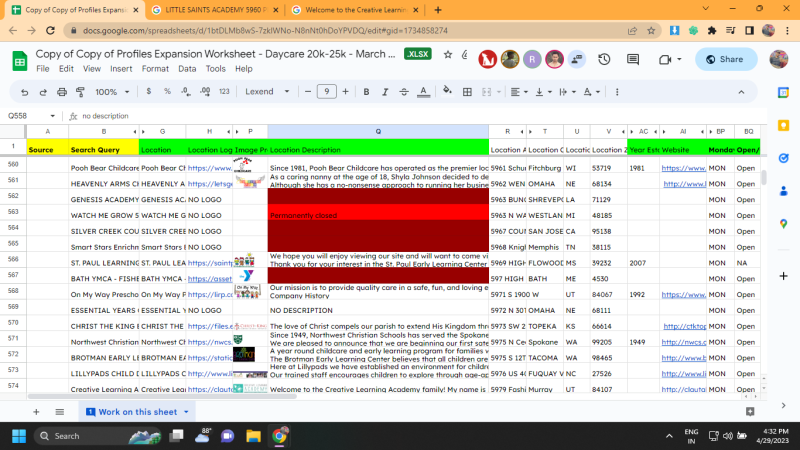Open the meeting camera icon
Image resolution: width=800 pixels, height=450 pixels.
664,60
